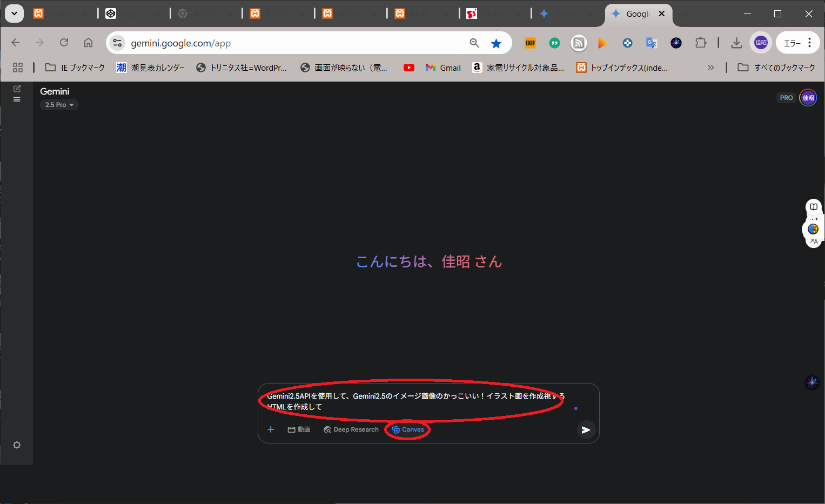This screenshot has height=504, width=825.
Task: Open the green quote-mark extension
Action: 554,43
